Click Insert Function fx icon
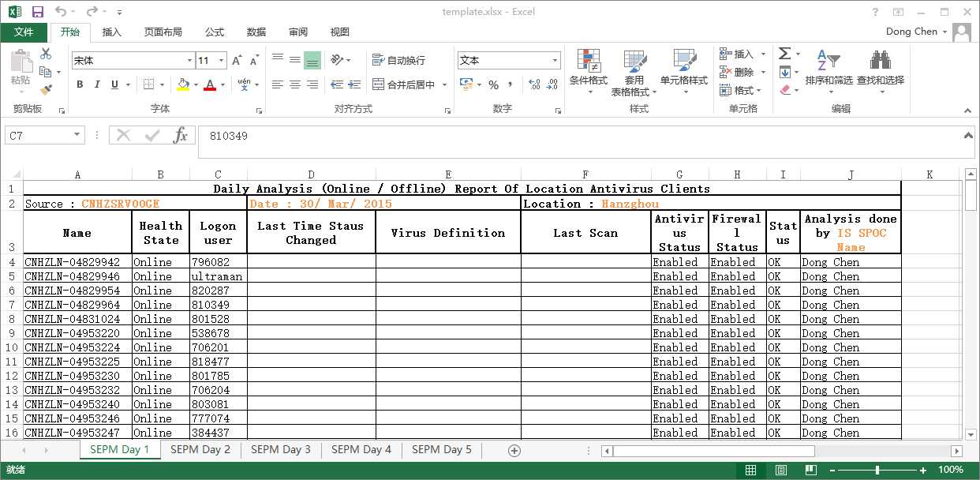The width and height of the screenshot is (980, 480). pyautogui.click(x=181, y=135)
